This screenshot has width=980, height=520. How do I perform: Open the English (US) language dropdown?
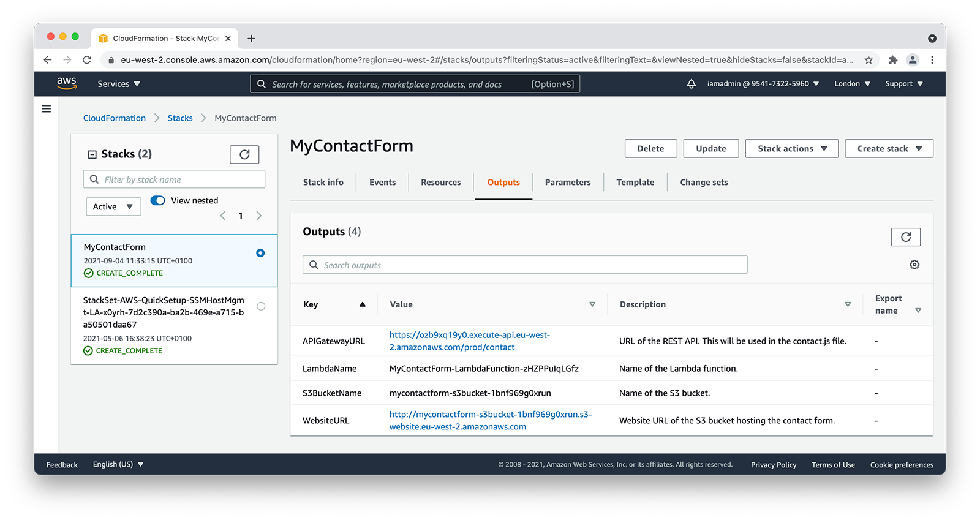[118, 464]
